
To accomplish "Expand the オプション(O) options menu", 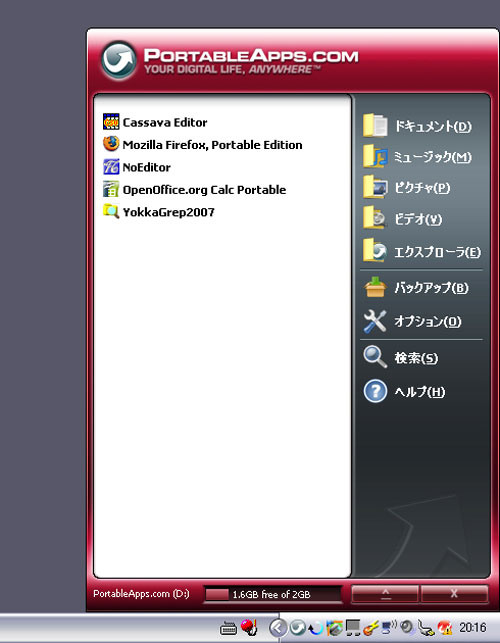I will [412, 321].
